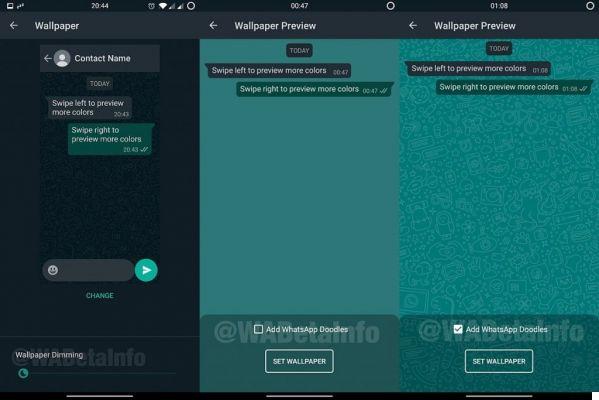The image size is (599, 400).
Task: Tap 00:47 clock in status bar
Action: tap(299, 6)
